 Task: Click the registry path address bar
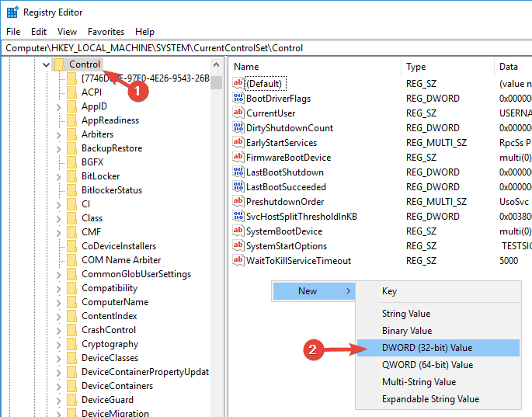tap(264, 48)
